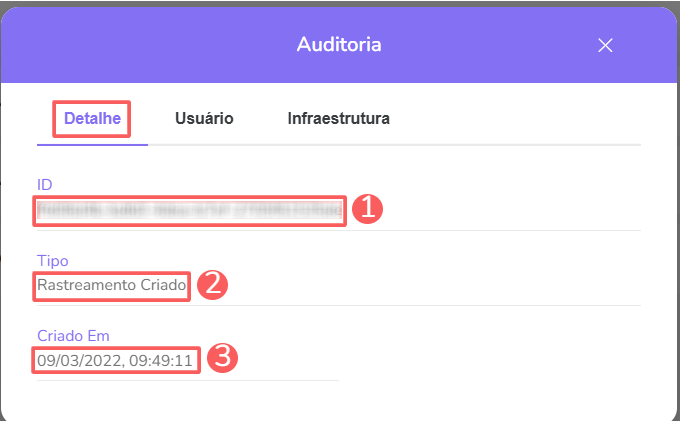Click the ID field label
The image size is (680, 421).
(x=44, y=185)
